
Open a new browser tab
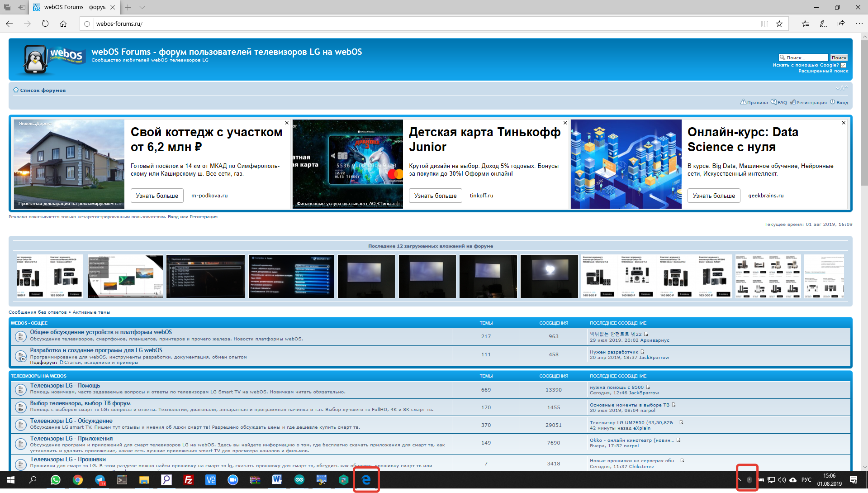click(x=128, y=7)
